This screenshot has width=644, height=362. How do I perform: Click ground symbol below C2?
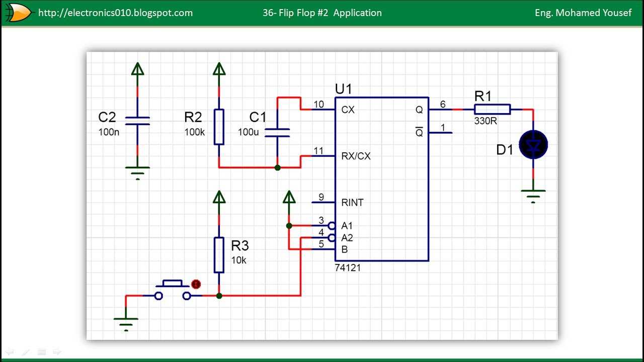[x=137, y=173]
